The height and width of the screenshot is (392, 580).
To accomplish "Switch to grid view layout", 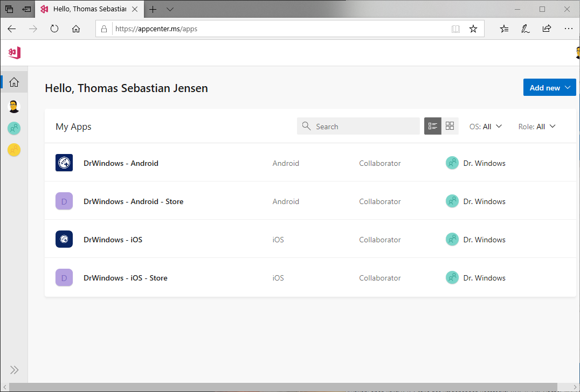I will tap(450, 126).
